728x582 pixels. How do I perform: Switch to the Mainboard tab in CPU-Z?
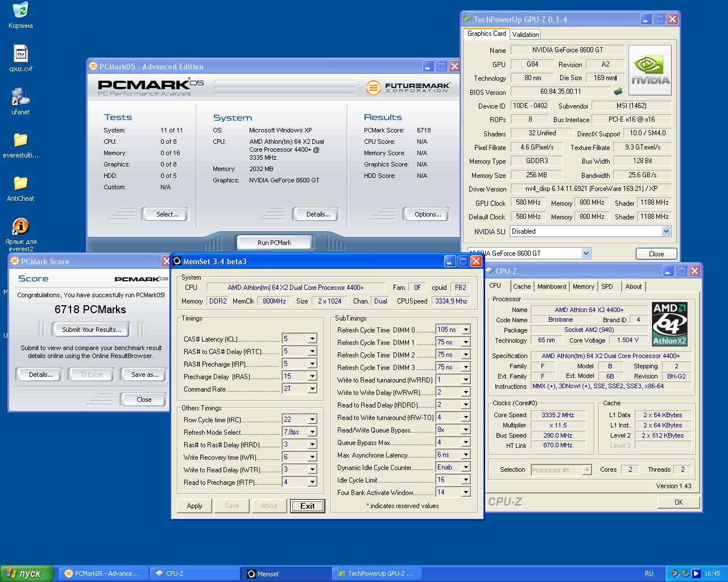pyautogui.click(x=552, y=286)
